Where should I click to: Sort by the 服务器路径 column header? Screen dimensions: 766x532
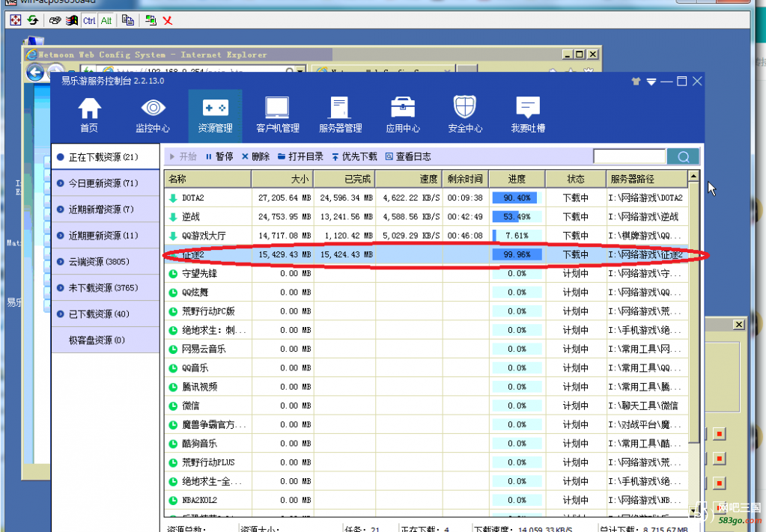pos(647,179)
